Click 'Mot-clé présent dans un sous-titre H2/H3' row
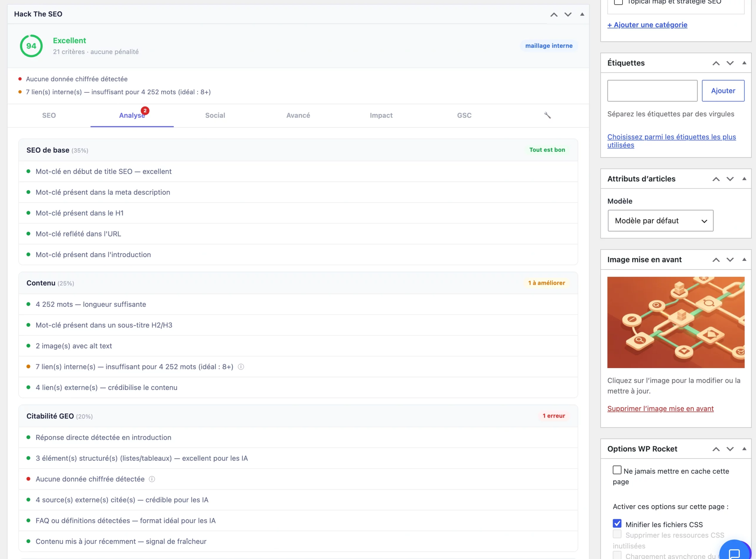The image size is (756, 559). coord(298,325)
